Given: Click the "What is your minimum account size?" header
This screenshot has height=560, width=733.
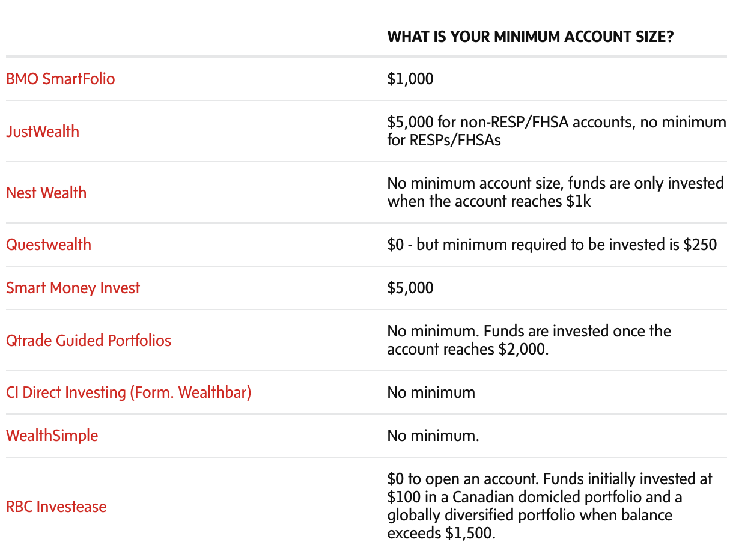Looking at the screenshot, I should (x=530, y=37).
